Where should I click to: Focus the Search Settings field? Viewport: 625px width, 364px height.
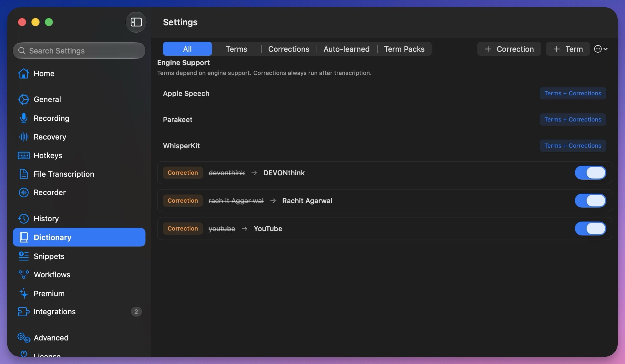click(x=79, y=51)
